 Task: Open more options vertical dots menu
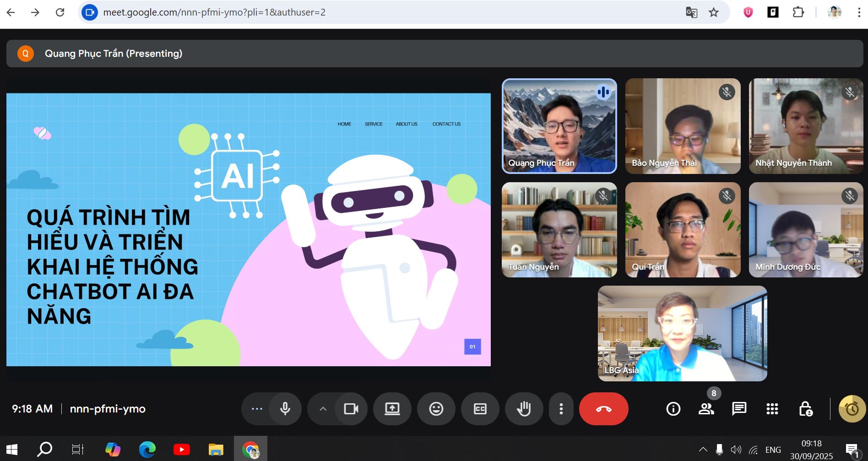coord(561,409)
